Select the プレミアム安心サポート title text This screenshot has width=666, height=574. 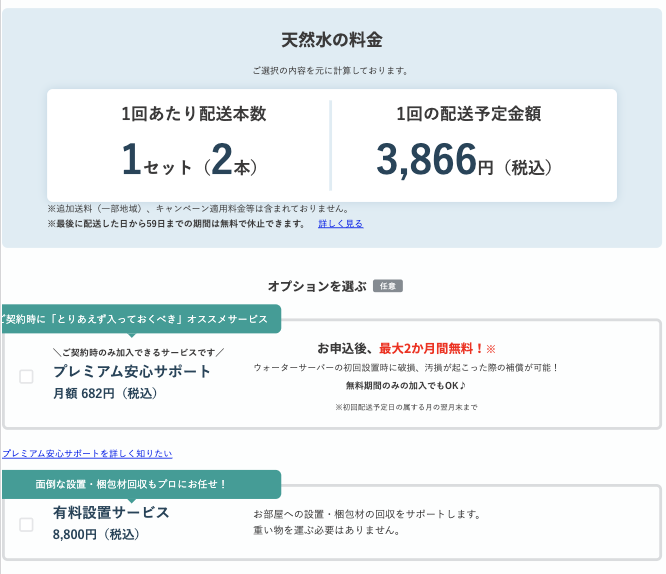pyautogui.click(x=132, y=371)
